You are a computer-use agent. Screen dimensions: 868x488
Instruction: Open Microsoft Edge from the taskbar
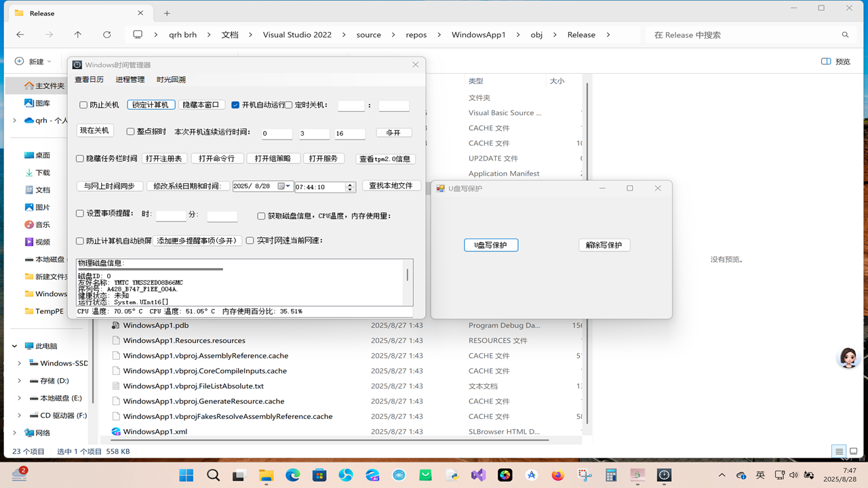pos(292,474)
